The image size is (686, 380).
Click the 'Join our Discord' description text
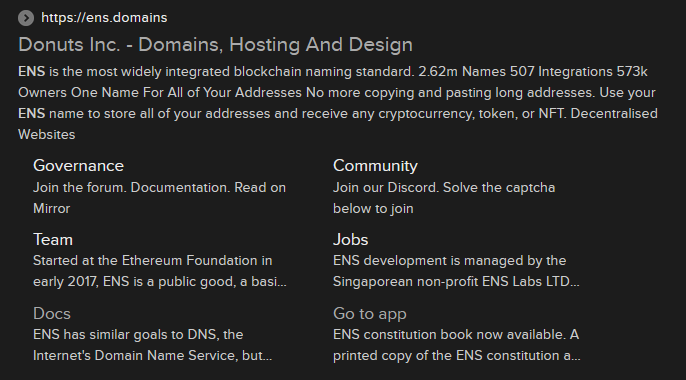click(444, 198)
